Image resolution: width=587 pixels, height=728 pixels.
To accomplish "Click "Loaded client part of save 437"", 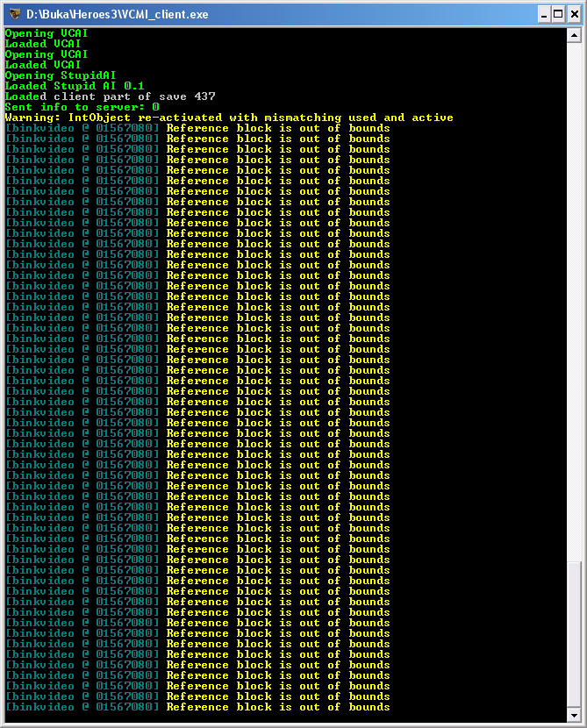I will [x=110, y=96].
